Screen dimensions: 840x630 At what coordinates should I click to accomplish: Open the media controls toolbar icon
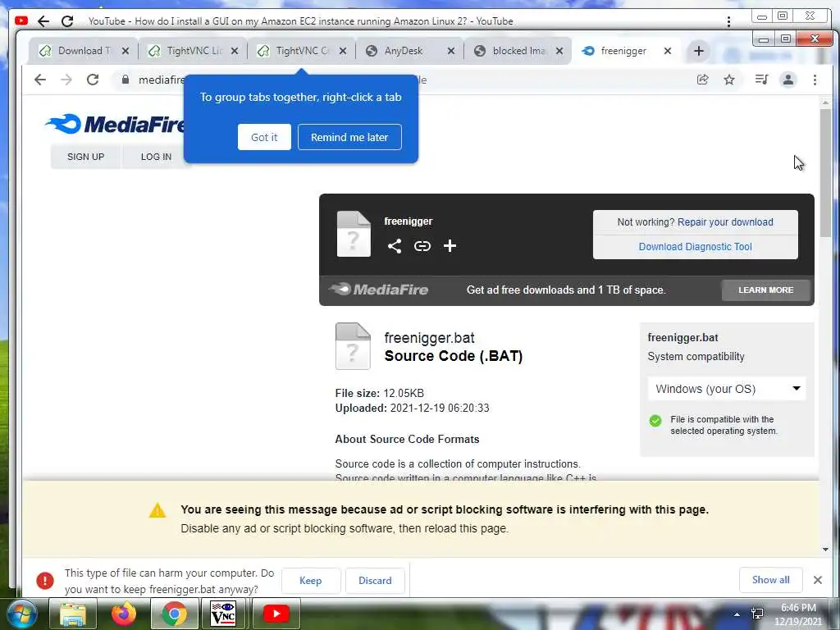(761, 80)
